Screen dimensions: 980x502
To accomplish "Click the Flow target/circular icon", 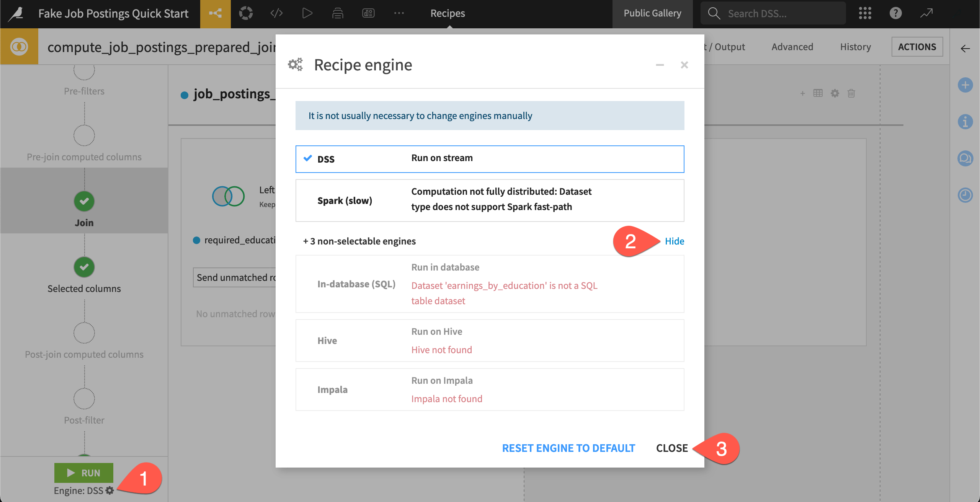I will pyautogui.click(x=245, y=12).
